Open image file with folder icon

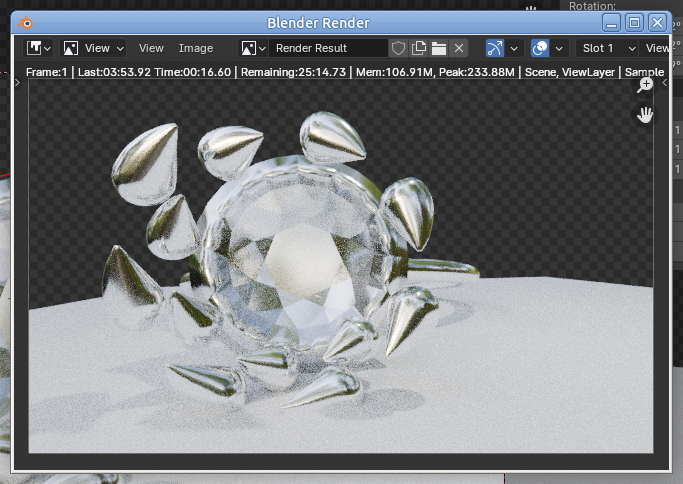(439, 48)
